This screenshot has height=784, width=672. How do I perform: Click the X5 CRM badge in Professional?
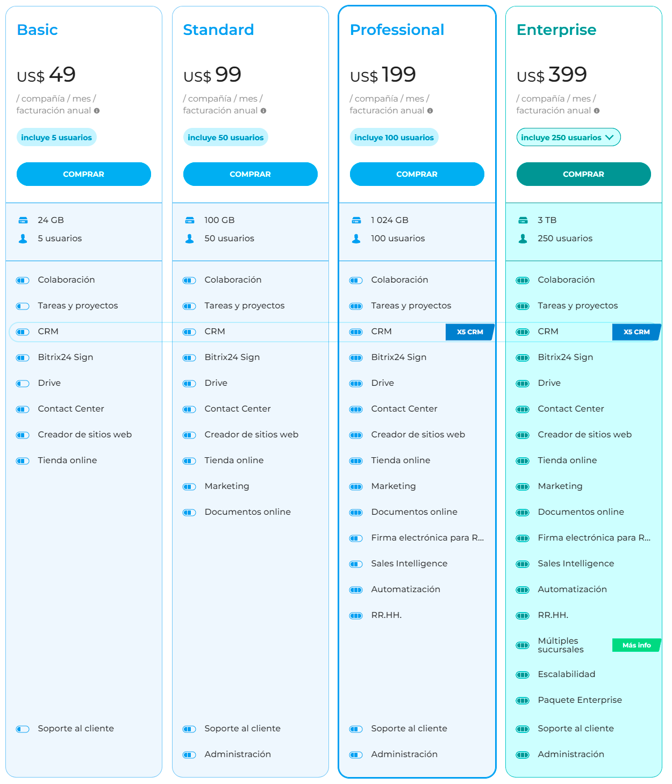pyautogui.click(x=470, y=332)
